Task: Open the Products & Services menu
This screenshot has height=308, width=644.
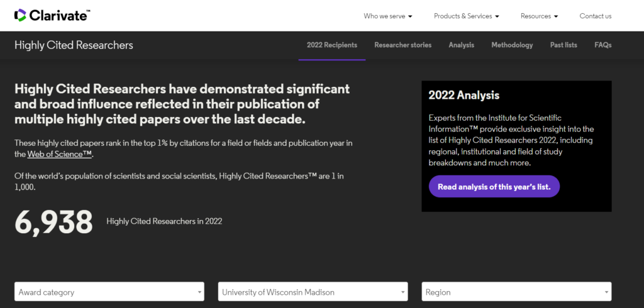Action: pos(467,16)
